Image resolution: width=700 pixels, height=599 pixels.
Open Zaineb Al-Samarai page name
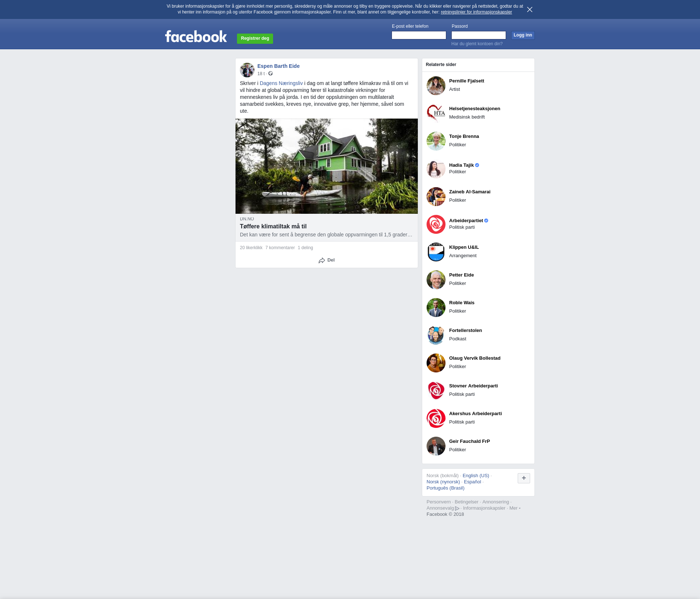click(470, 192)
